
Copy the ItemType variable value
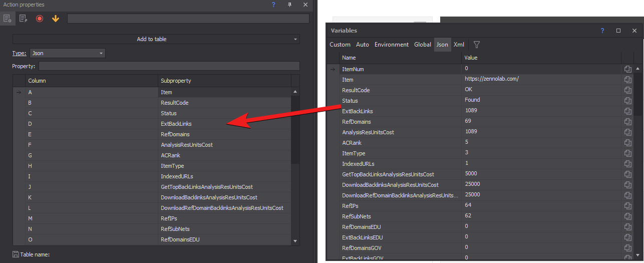click(x=627, y=153)
